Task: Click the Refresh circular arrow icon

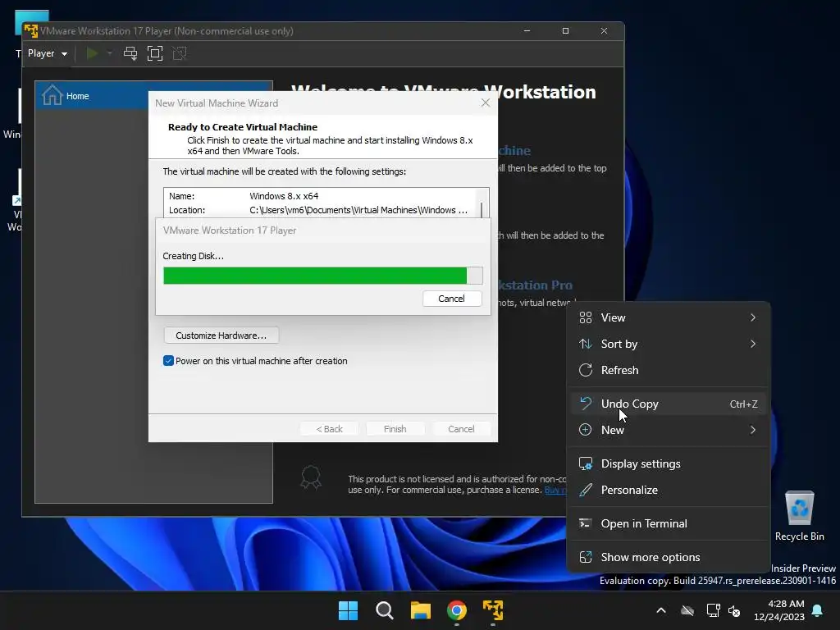Action: pos(586,370)
